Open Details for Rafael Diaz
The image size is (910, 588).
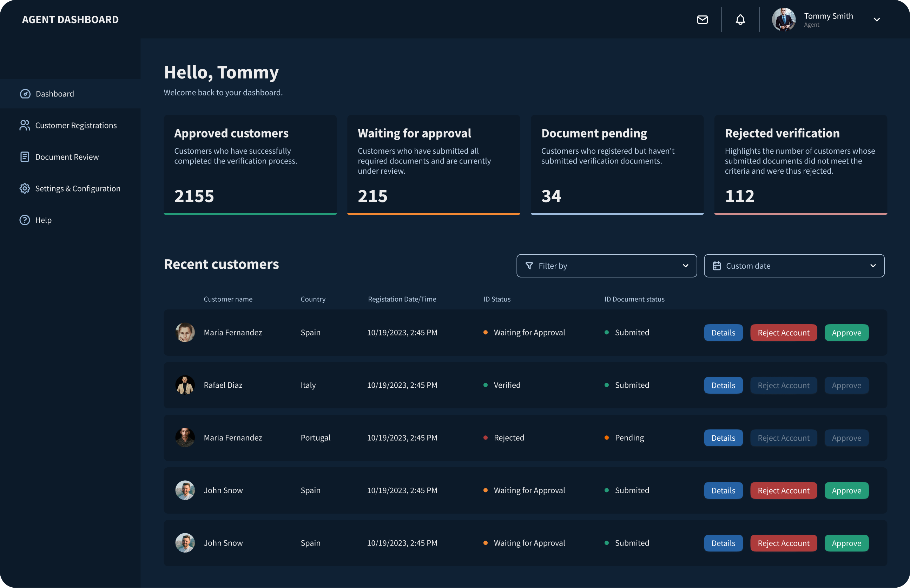click(723, 385)
